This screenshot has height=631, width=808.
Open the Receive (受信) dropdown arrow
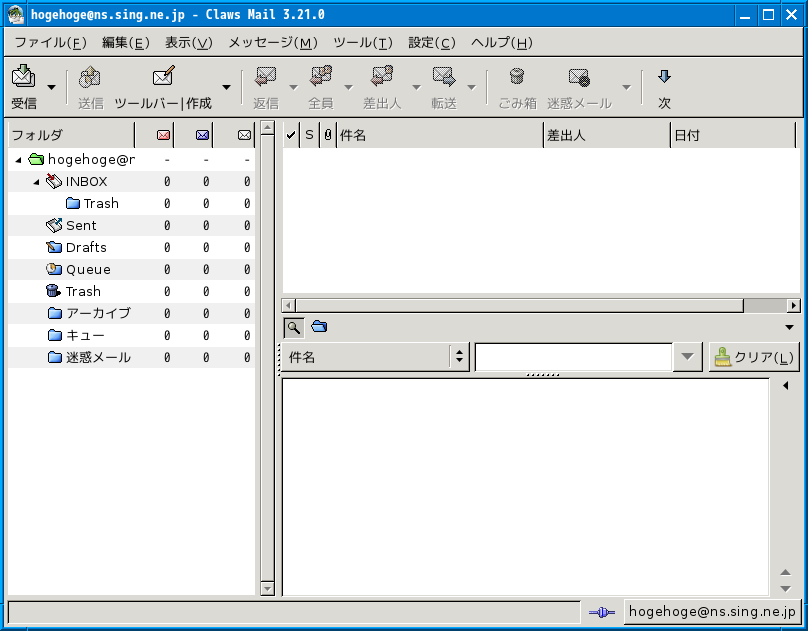pos(52,87)
